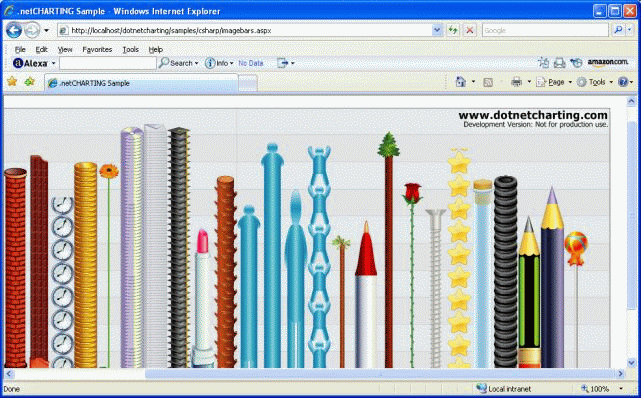The width and height of the screenshot is (641, 398).
Task: Click the Favorites Center star icon
Action: 12,81
